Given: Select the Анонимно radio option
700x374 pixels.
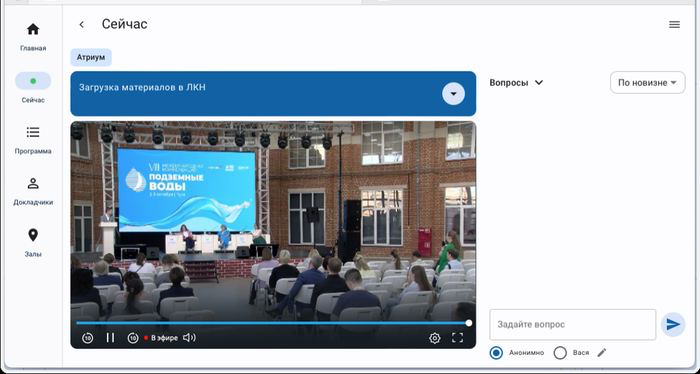Looking at the screenshot, I should tap(496, 353).
